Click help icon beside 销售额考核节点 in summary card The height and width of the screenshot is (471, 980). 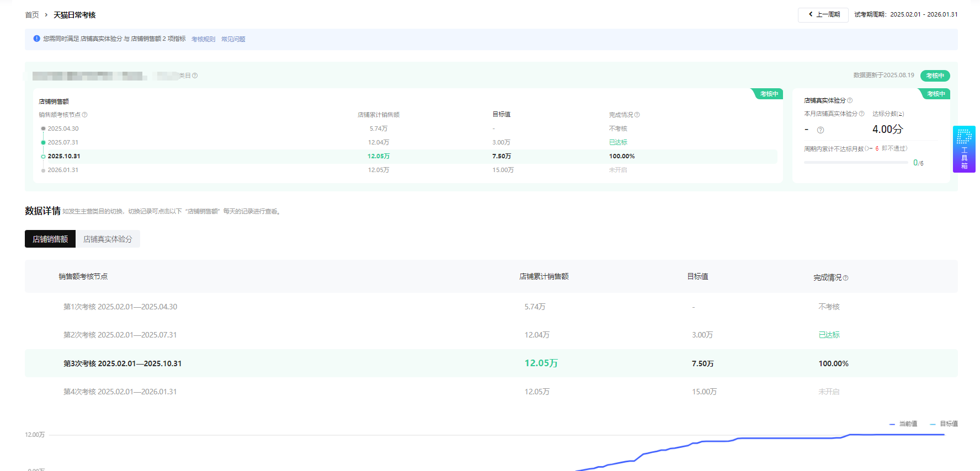pyautogui.click(x=84, y=115)
